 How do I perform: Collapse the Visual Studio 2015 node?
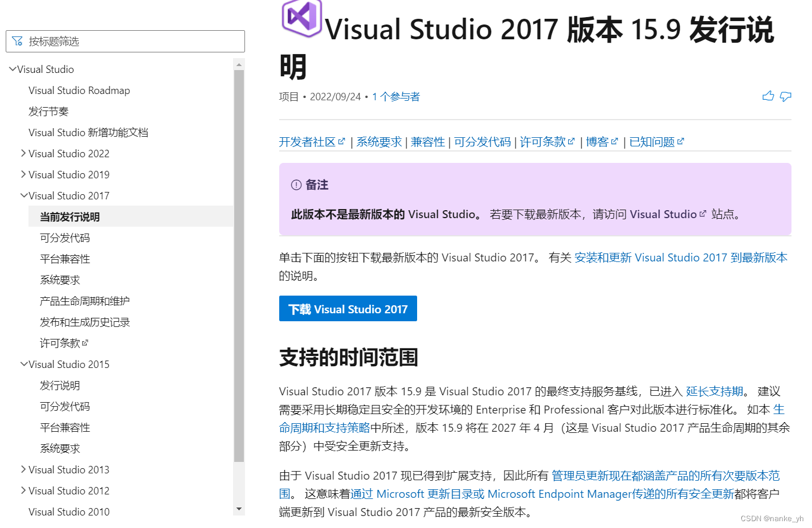[24, 364]
